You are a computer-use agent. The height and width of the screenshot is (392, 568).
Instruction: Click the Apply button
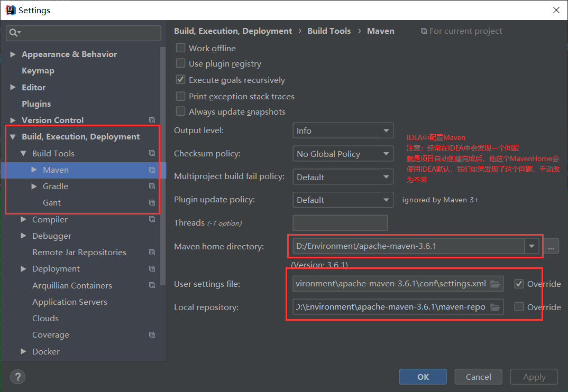click(x=534, y=377)
